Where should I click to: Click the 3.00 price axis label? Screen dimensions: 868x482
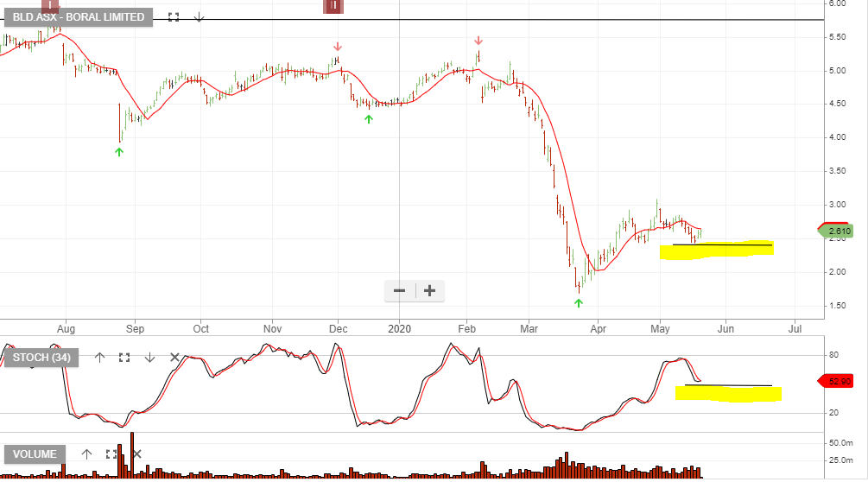click(x=837, y=205)
